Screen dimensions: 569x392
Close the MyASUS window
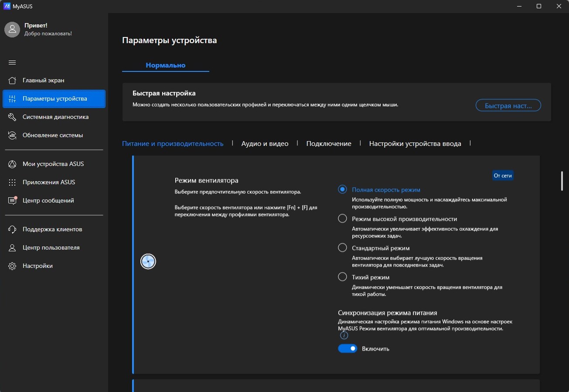coord(559,6)
